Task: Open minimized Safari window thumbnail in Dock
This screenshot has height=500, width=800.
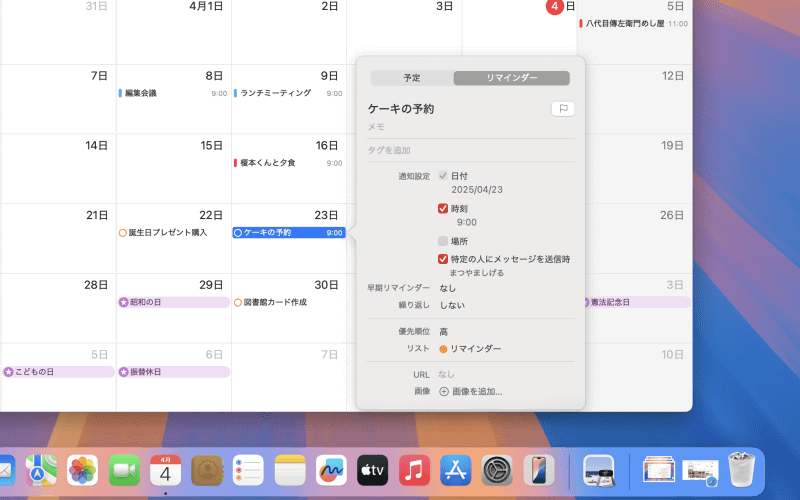Action: click(x=700, y=472)
